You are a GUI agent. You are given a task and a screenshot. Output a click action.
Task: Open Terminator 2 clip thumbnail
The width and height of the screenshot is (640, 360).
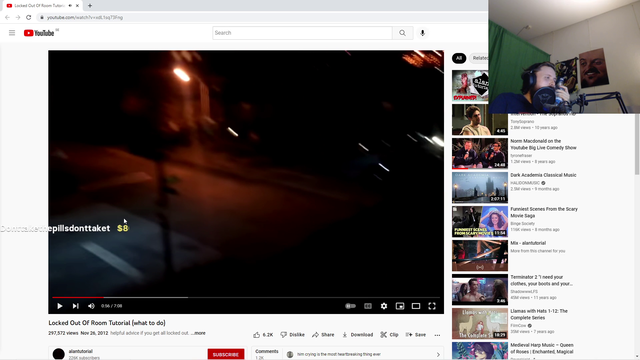(x=480, y=289)
